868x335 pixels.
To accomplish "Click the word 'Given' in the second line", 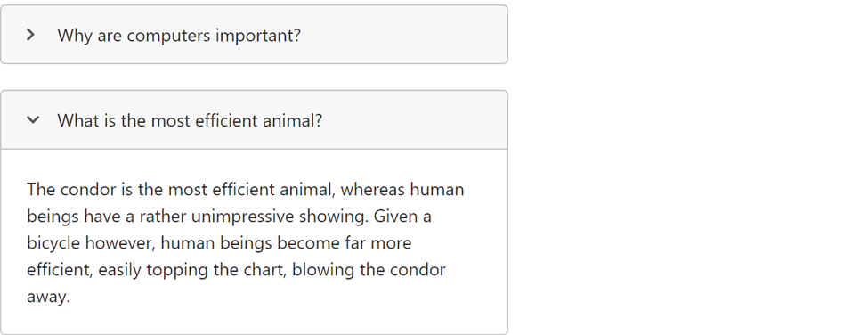I will point(396,217).
